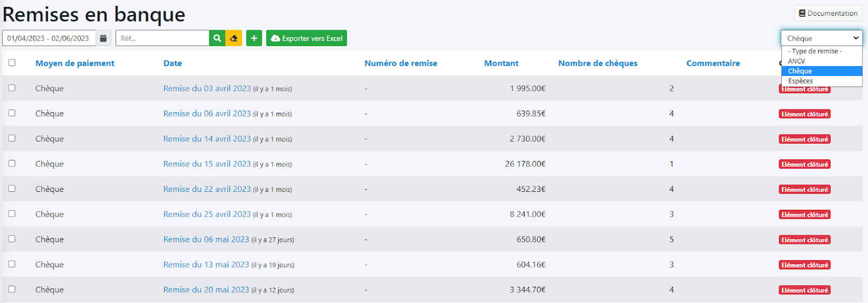Export the list with Exporter vers Excel
868x303 pixels.
tap(307, 38)
